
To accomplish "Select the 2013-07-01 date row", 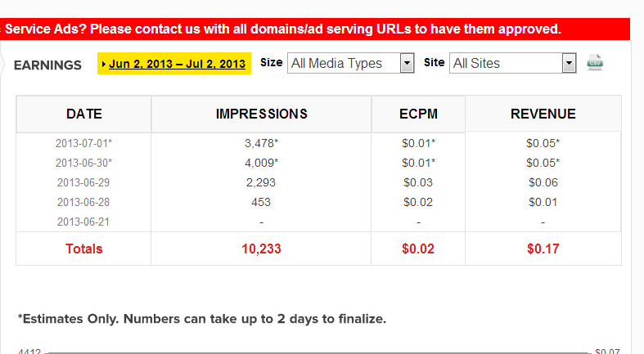I will [84, 143].
